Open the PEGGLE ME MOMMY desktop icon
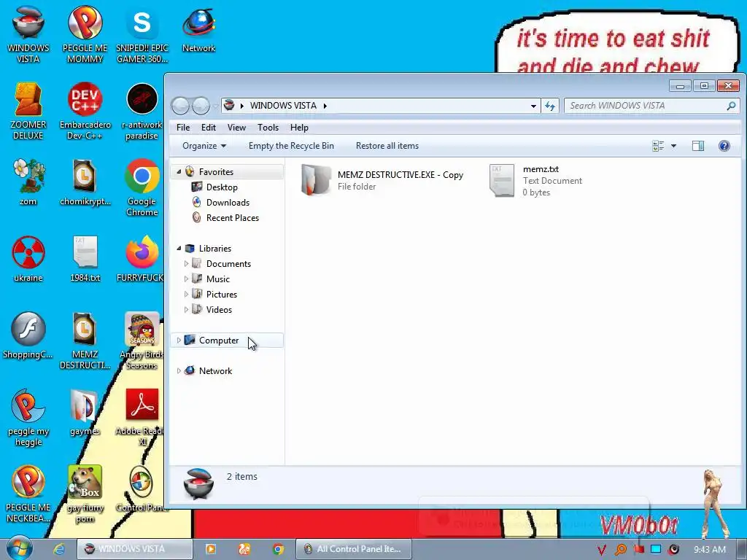Image resolution: width=747 pixels, height=560 pixels. pyautogui.click(x=85, y=34)
